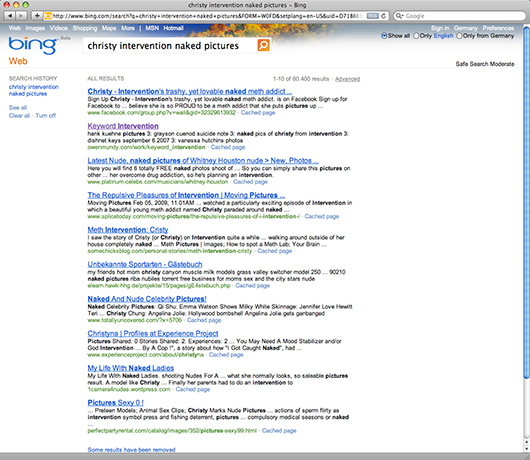Go to Hotmail link in header

(x=173, y=28)
